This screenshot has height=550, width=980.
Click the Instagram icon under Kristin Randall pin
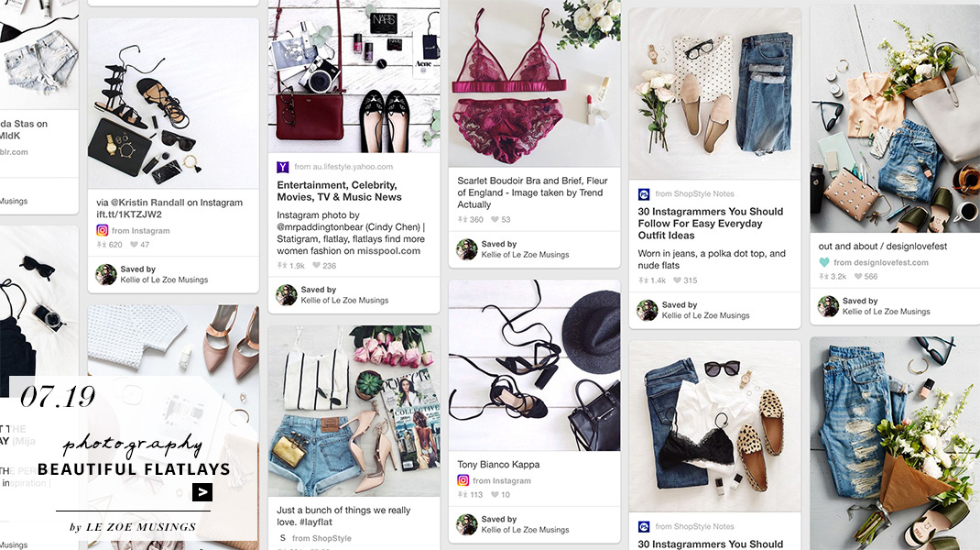click(103, 231)
